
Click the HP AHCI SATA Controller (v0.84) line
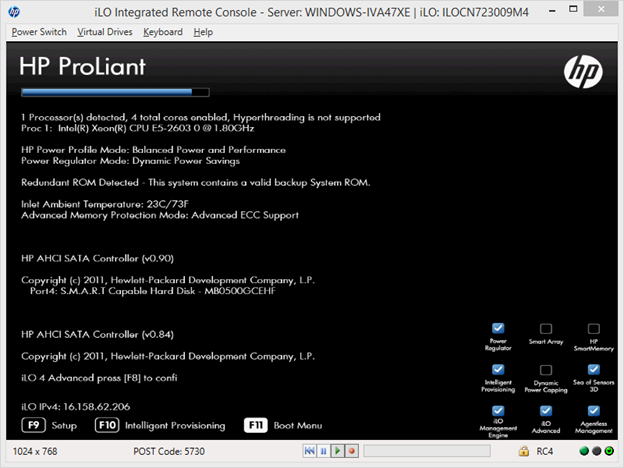[x=97, y=334]
